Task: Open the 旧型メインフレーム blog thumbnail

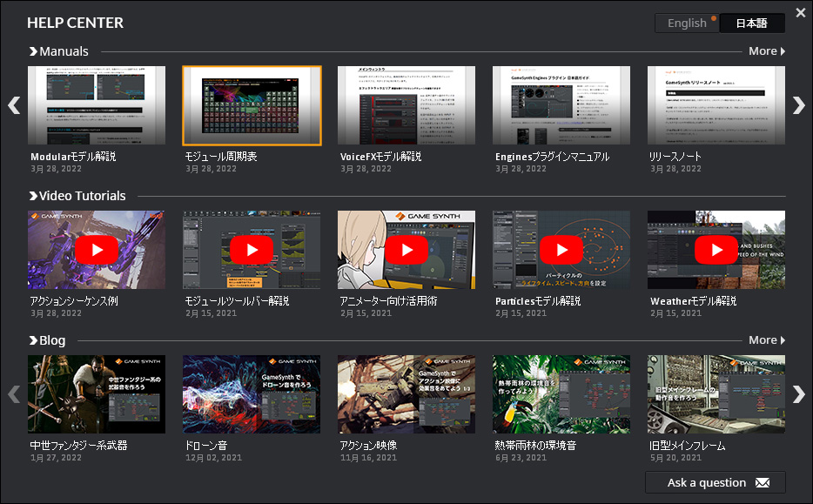Action: tap(716, 394)
